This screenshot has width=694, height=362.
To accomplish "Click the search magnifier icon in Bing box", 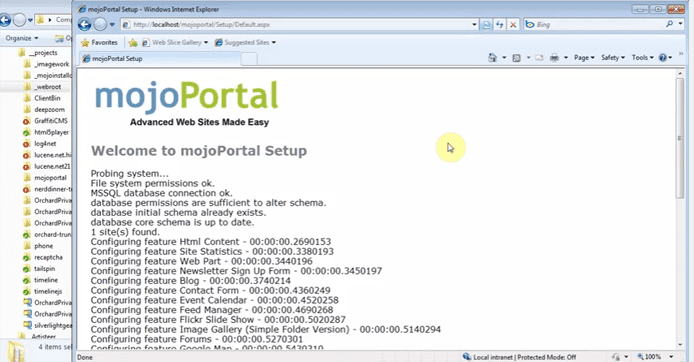I will pos(670,24).
